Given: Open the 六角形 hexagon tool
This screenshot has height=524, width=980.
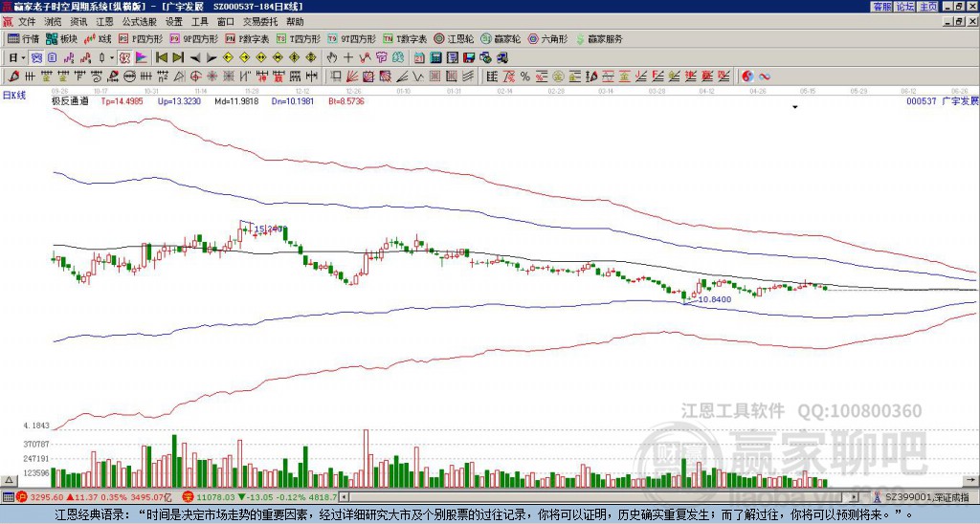Looking at the screenshot, I should click(546, 39).
